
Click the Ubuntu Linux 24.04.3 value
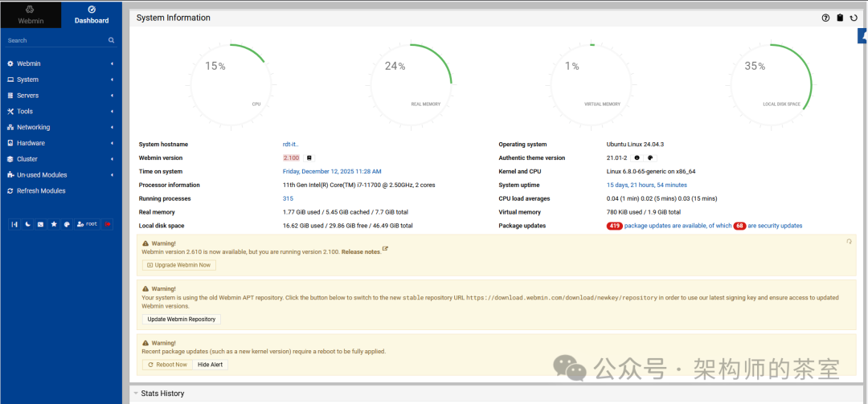tap(635, 145)
